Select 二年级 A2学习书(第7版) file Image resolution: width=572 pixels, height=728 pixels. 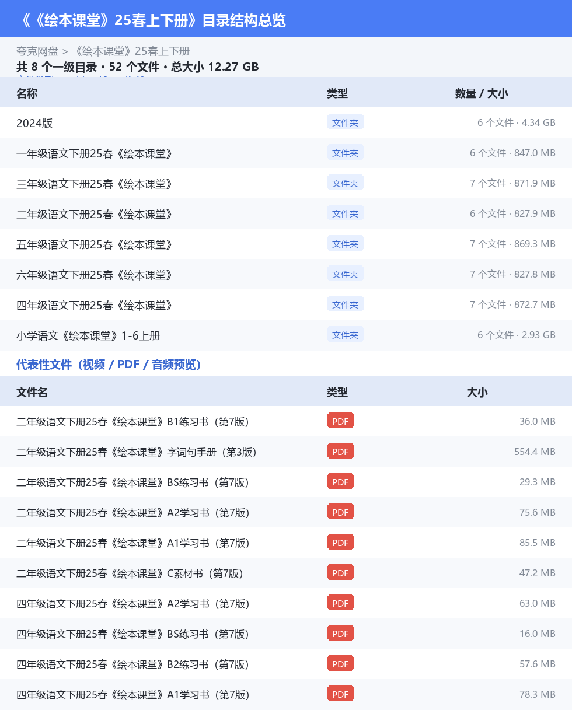[x=133, y=513]
